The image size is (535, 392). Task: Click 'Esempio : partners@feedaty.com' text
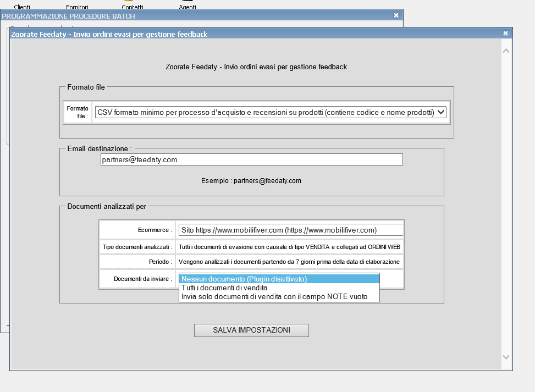[x=251, y=181]
